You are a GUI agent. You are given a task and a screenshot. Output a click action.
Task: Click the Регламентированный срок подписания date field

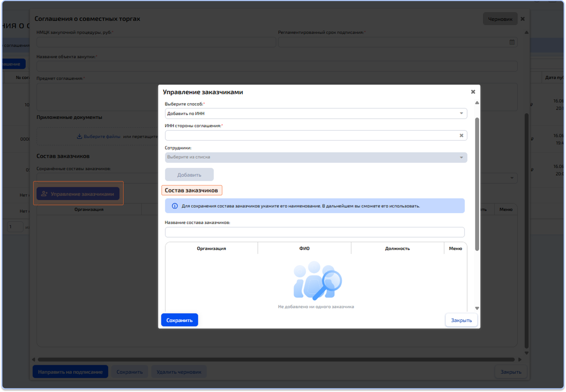tap(398, 42)
